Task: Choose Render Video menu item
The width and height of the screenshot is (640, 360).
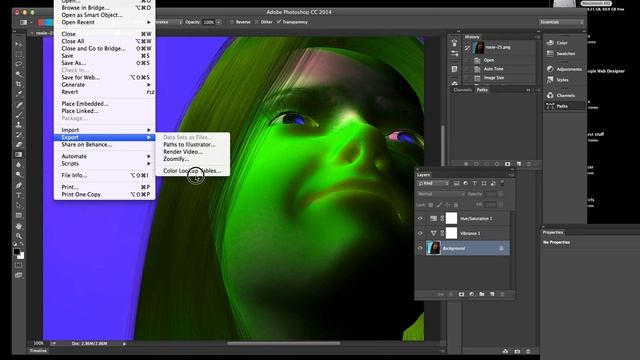Action: [193, 152]
